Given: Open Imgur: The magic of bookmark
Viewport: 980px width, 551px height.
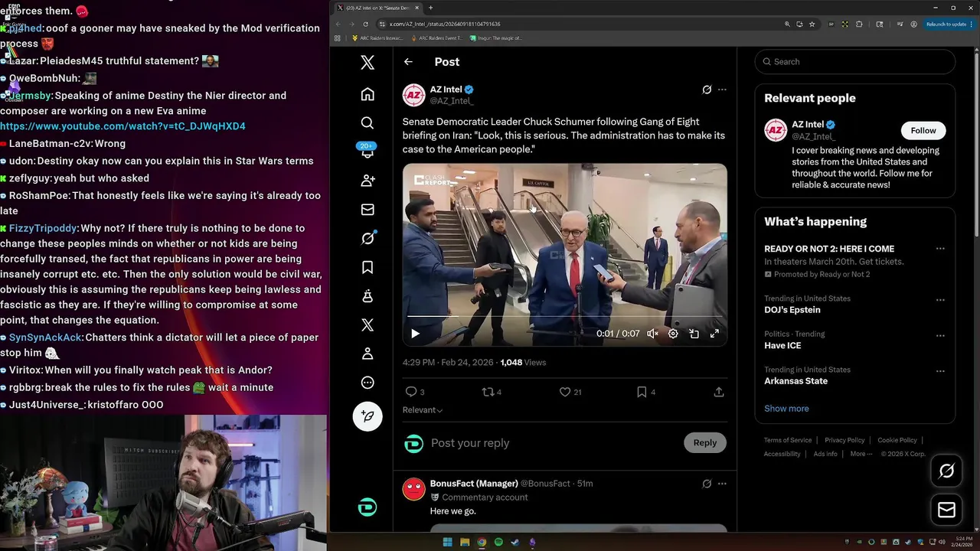Looking at the screenshot, I should tap(496, 37).
